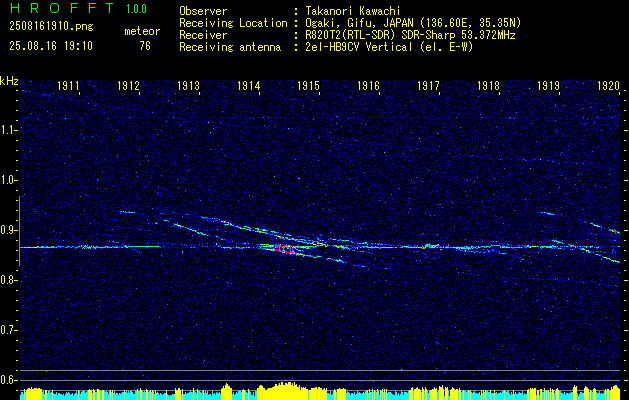This screenshot has height=400, width=629.
Task: Click the 1919 time axis label
Action: coord(548,85)
